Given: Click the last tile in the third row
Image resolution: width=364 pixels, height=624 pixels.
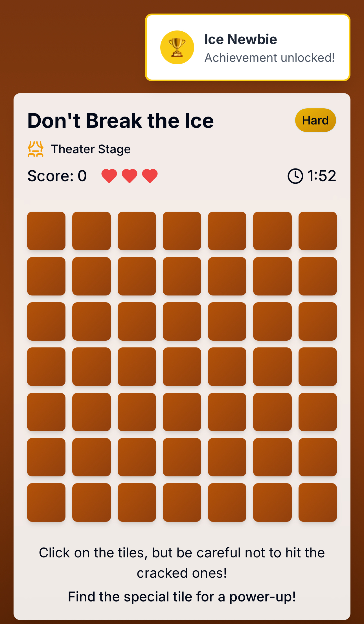Looking at the screenshot, I should (x=318, y=321).
